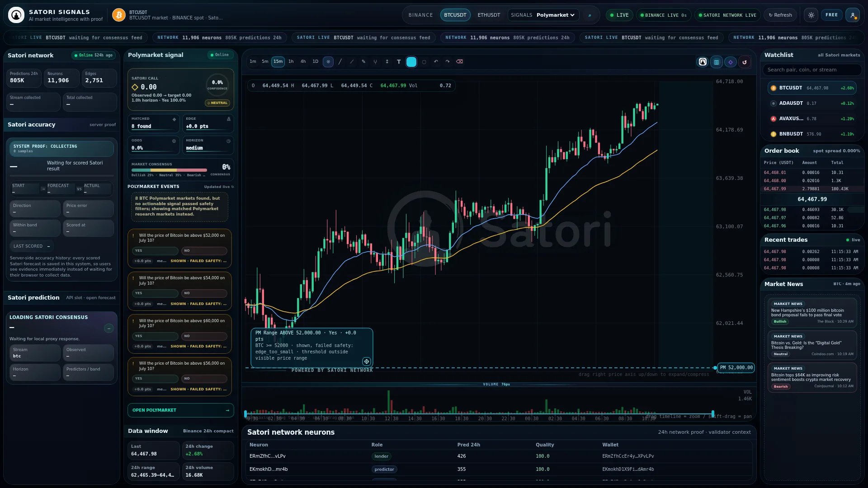Choose YES on Bitcoin above $54,000 event
This screenshot has width=868, height=488.
[155, 293]
